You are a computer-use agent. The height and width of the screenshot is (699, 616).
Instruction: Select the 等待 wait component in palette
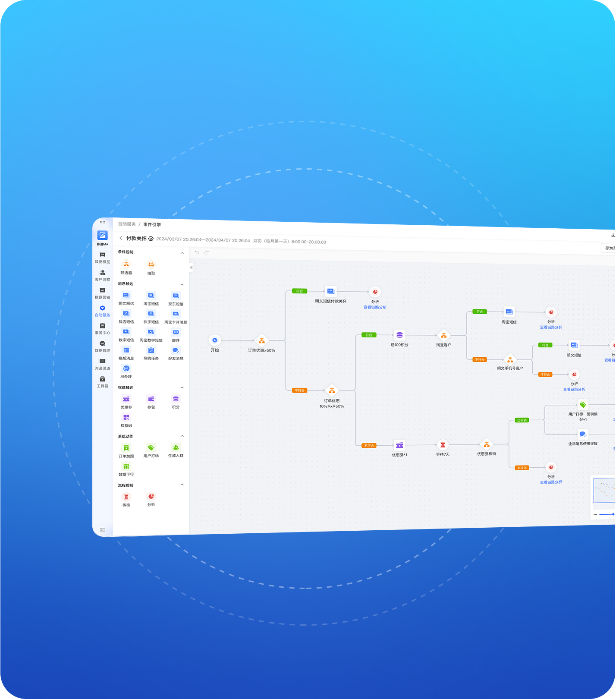point(126,500)
